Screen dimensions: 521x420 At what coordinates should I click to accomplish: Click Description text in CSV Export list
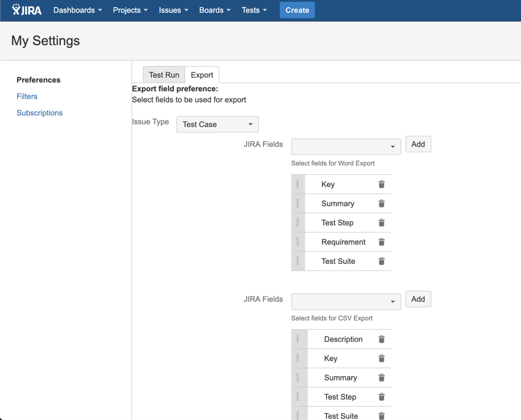(343, 339)
